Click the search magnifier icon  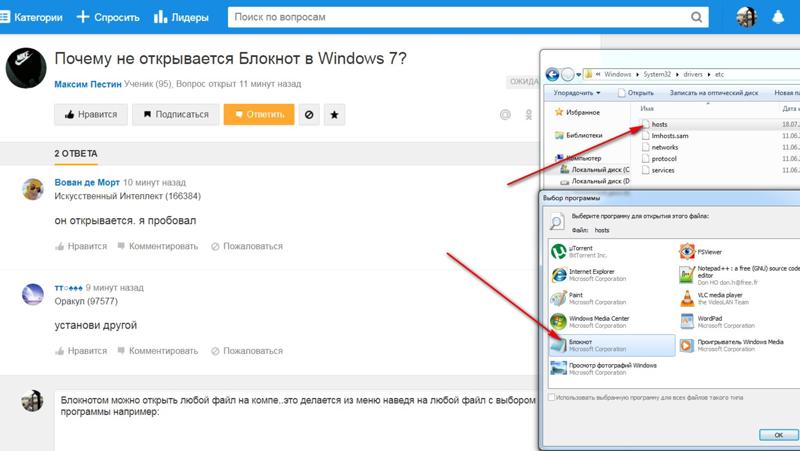[696, 17]
